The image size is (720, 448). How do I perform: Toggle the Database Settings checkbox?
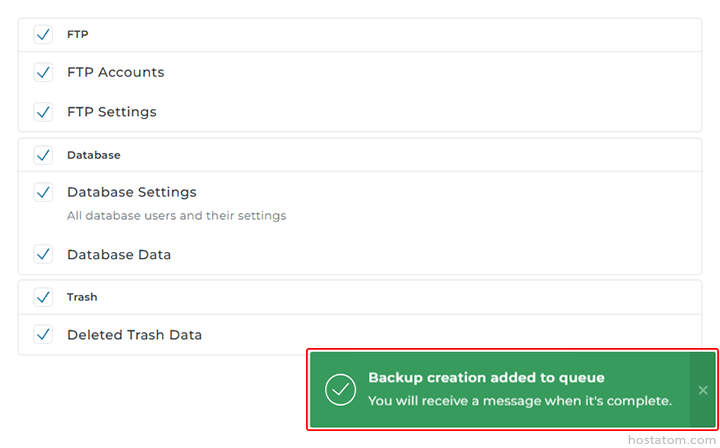[43, 192]
